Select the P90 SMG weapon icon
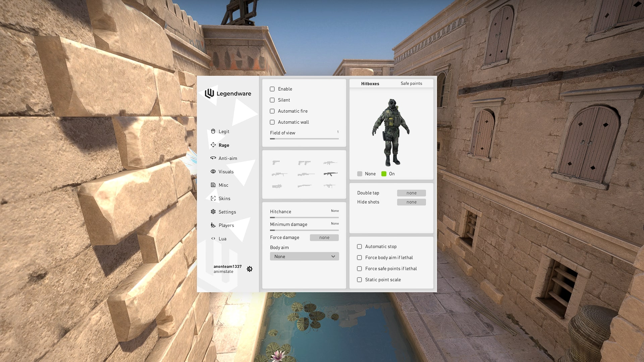Image resolution: width=644 pixels, height=362 pixels. 277,186
